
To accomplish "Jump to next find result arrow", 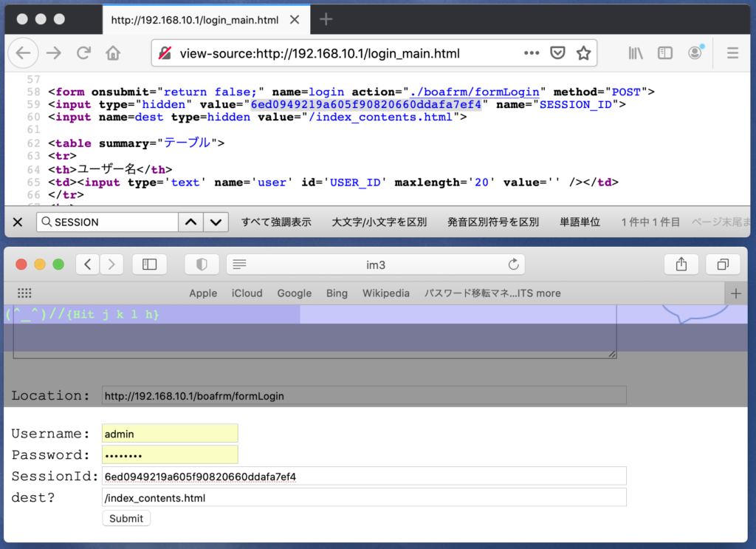I will [x=215, y=222].
